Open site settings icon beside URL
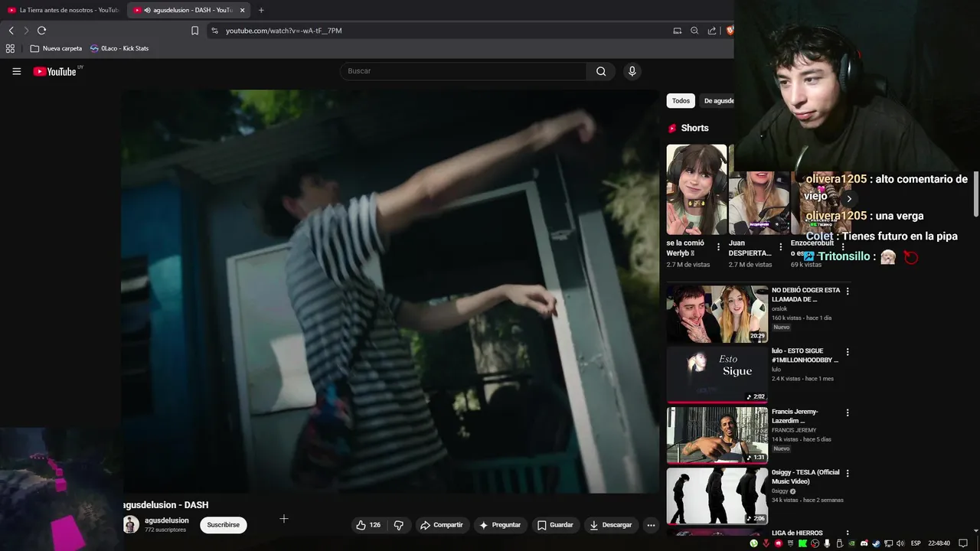 [214, 31]
